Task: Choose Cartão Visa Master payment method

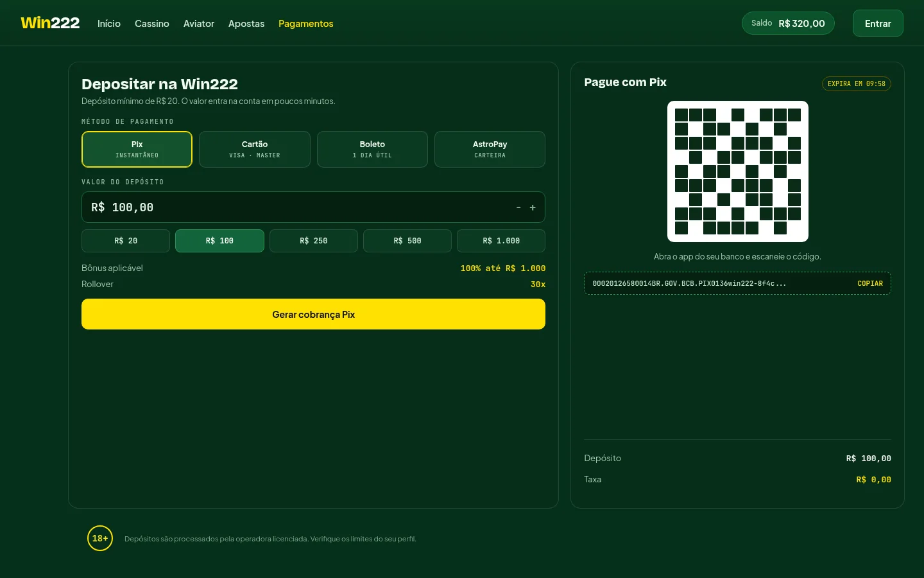Action: click(x=255, y=149)
